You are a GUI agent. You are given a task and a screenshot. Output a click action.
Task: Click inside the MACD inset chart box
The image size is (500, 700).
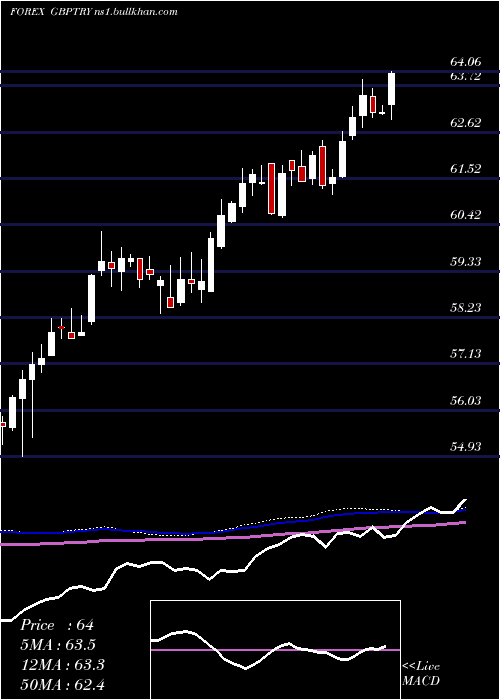click(x=275, y=650)
